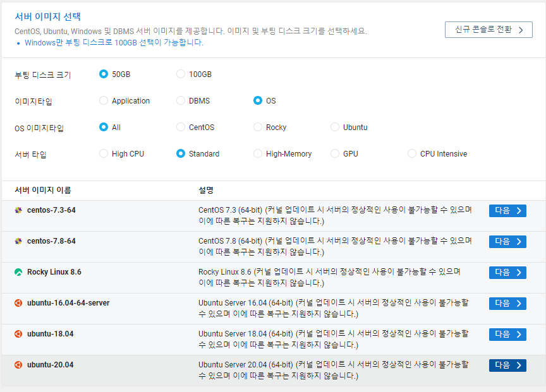This screenshot has width=546, height=392.
Task: Select All for OS image type
Action: click(104, 127)
